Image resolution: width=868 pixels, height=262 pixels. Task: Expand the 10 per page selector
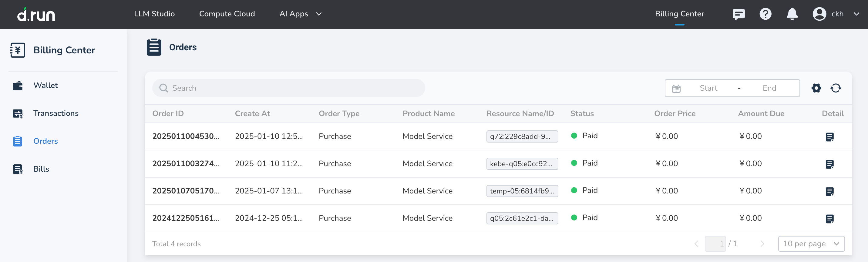click(811, 244)
